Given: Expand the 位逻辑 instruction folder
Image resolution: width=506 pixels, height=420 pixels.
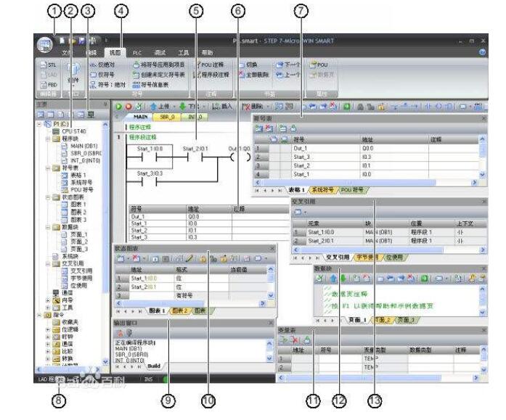Looking at the screenshot, I should pos(48,329).
